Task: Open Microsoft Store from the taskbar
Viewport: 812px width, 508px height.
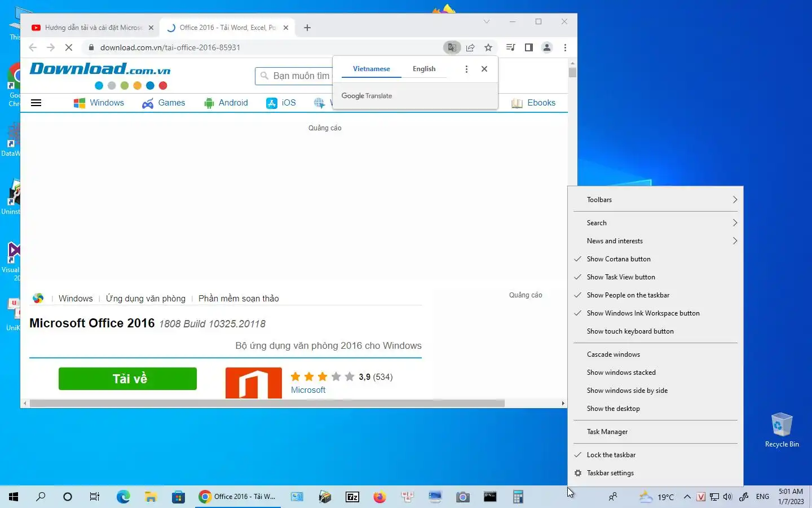Action: point(179,497)
